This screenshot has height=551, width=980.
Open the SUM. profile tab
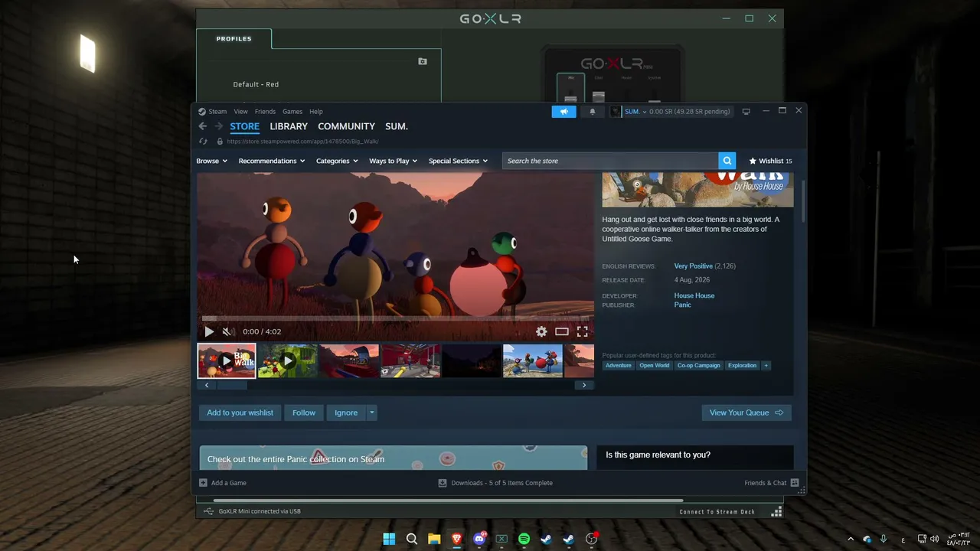point(397,126)
